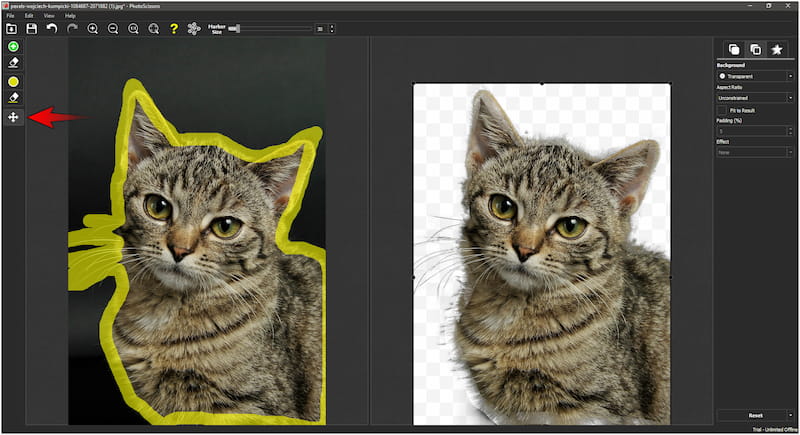Click the Marker Size slider track
The height and width of the screenshot is (435, 800).
(x=270, y=29)
